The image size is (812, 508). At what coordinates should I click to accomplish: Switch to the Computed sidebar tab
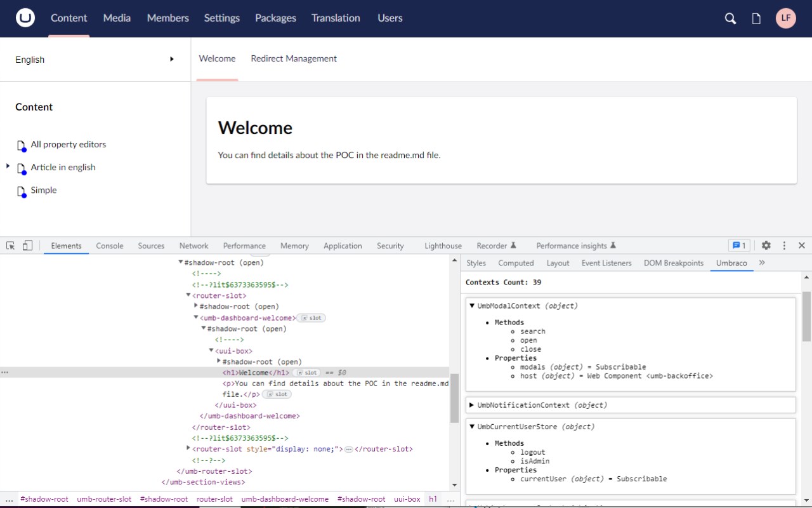516,263
